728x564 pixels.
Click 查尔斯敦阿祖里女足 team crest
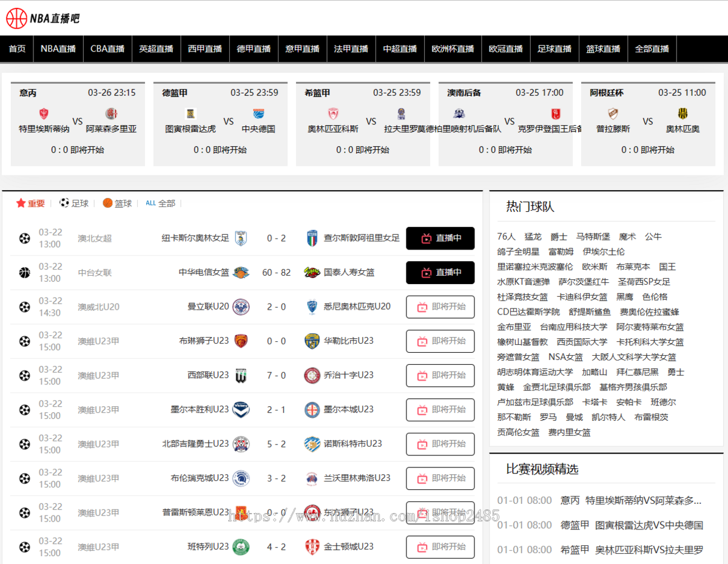pyautogui.click(x=312, y=239)
